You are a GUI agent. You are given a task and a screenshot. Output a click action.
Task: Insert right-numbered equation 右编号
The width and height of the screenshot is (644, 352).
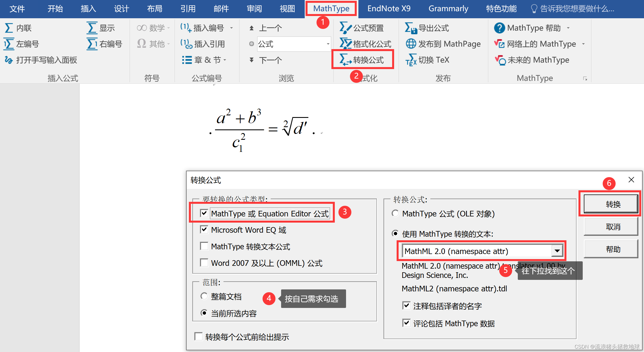[104, 44]
